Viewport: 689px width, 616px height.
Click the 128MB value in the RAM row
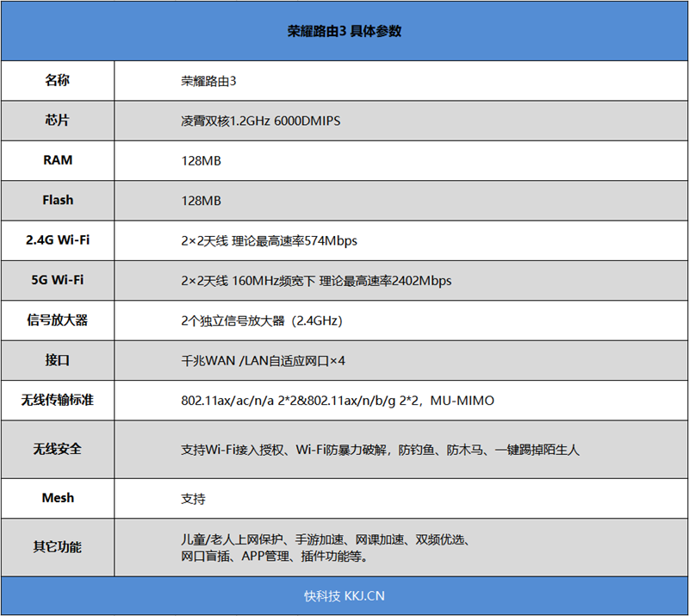(201, 161)
